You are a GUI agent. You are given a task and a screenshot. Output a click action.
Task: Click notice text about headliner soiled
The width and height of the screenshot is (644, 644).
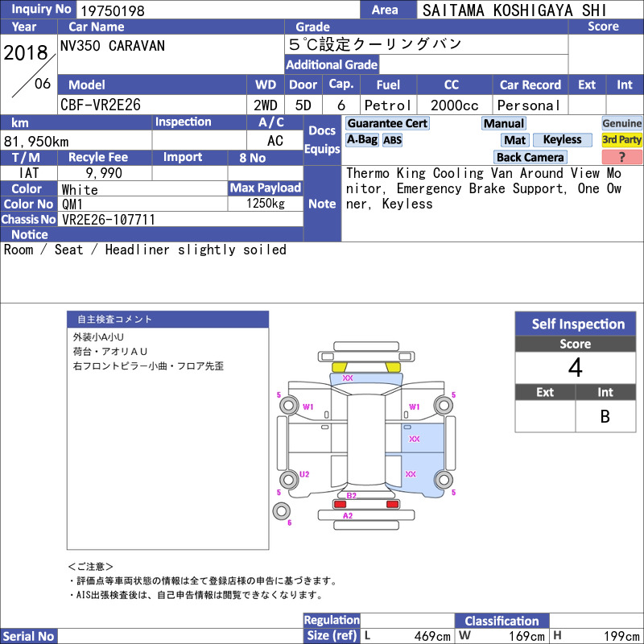pyautogui.click(x=145, y=250)
